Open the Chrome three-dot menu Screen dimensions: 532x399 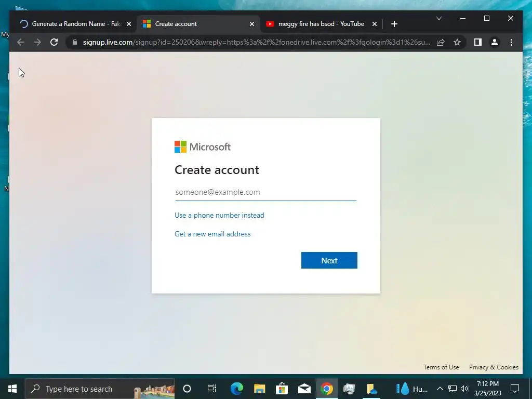[511, 42]
